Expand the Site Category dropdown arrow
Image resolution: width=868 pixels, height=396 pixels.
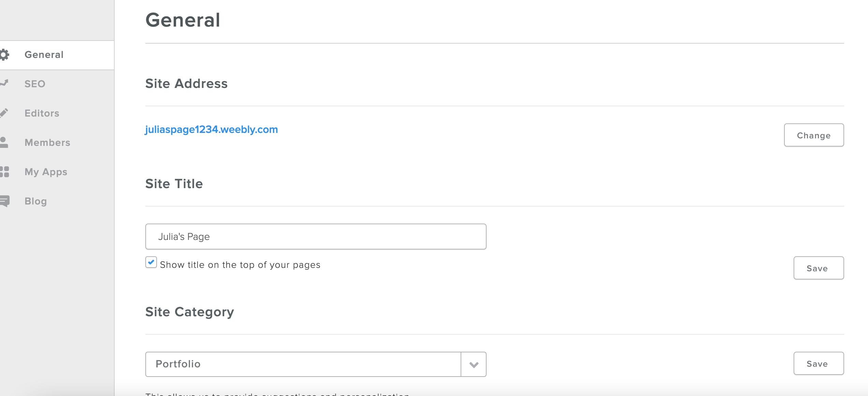click(474, 364)
